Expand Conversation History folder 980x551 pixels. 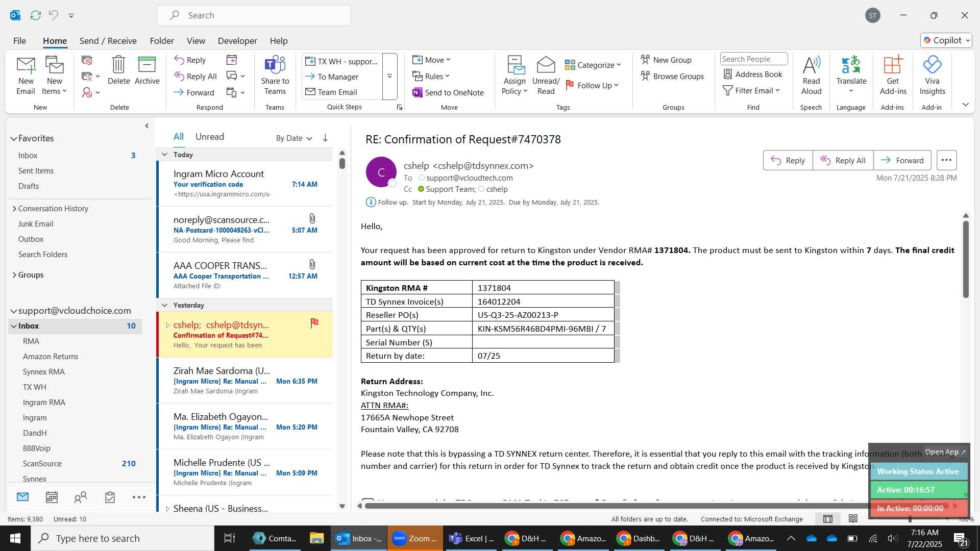click(14, 209)
